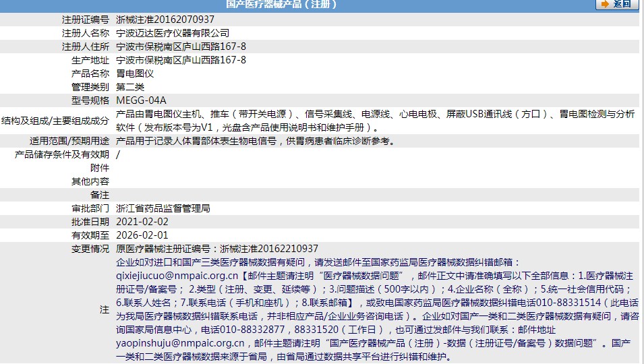
Task: Click the 审批部门 label
Action: tap(90, 209)
